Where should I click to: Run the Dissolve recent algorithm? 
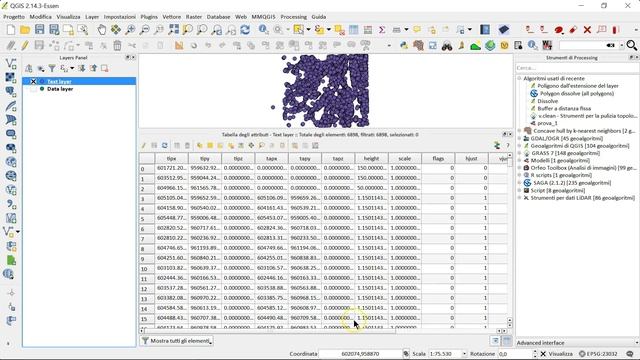pos(547,101)
